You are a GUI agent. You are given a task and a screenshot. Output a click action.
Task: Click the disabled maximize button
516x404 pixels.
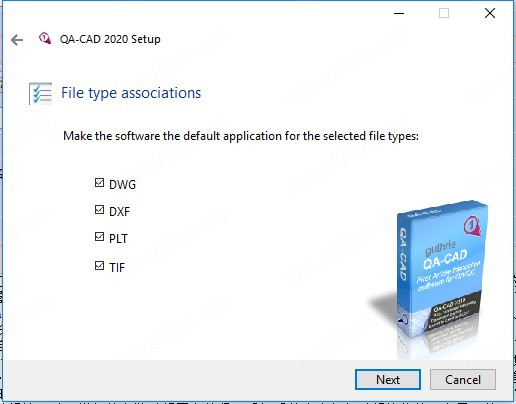444,13
